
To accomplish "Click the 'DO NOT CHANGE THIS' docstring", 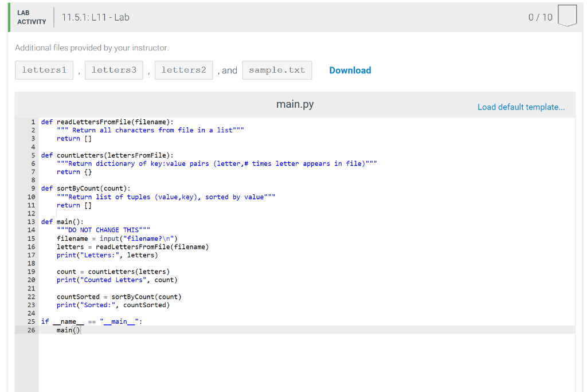I will 103,230.
